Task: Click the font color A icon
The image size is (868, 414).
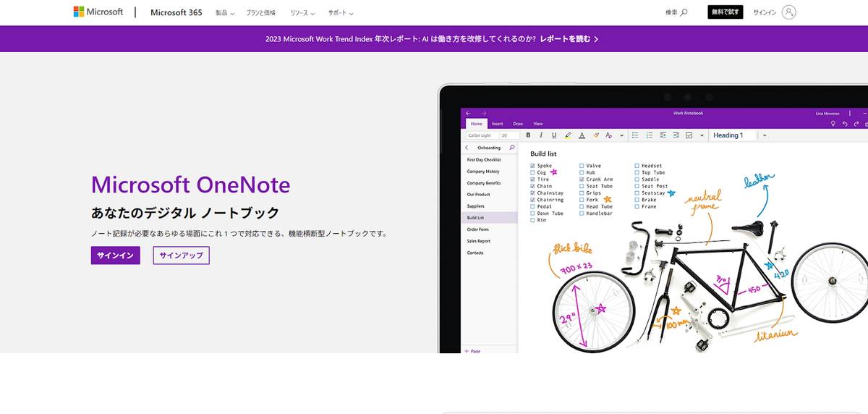Action: (582, 135)
